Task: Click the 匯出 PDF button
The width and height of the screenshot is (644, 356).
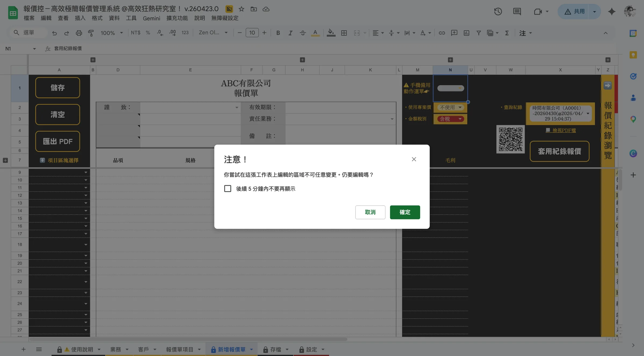Action: [57, 141]
